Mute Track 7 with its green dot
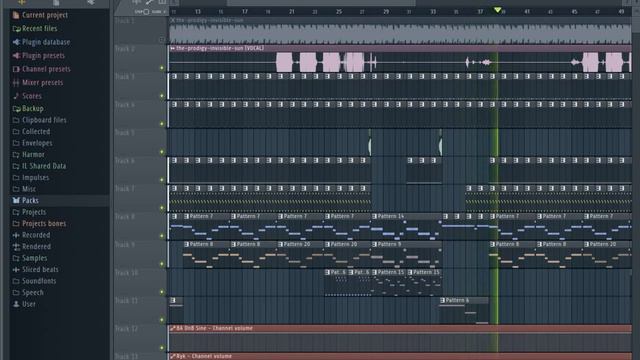Image resolution: width=640 pixels, height=360 pixels. pyautogui.click(x=162, y=208)
